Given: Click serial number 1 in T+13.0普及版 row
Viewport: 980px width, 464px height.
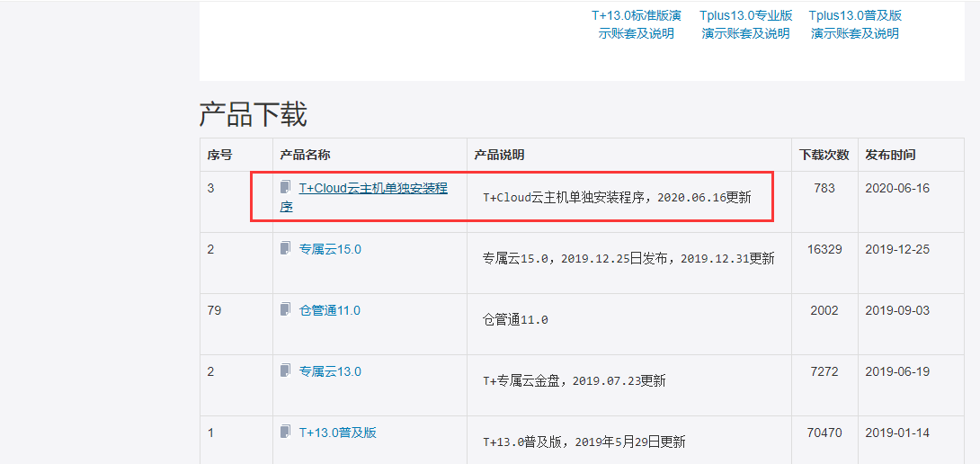Looking at the screenshot, I should point(210,433).
